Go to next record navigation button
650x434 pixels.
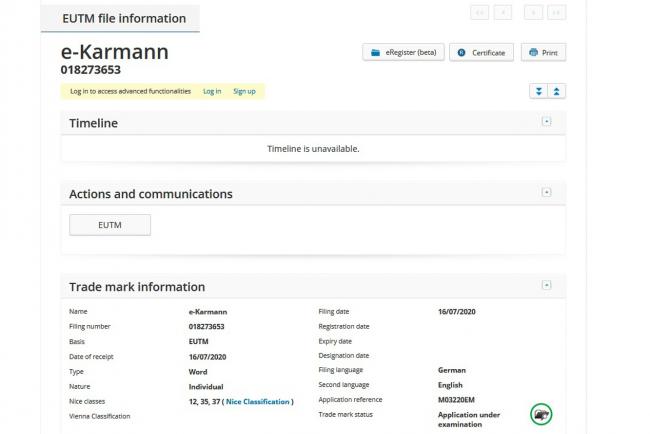tap(534, 12)
